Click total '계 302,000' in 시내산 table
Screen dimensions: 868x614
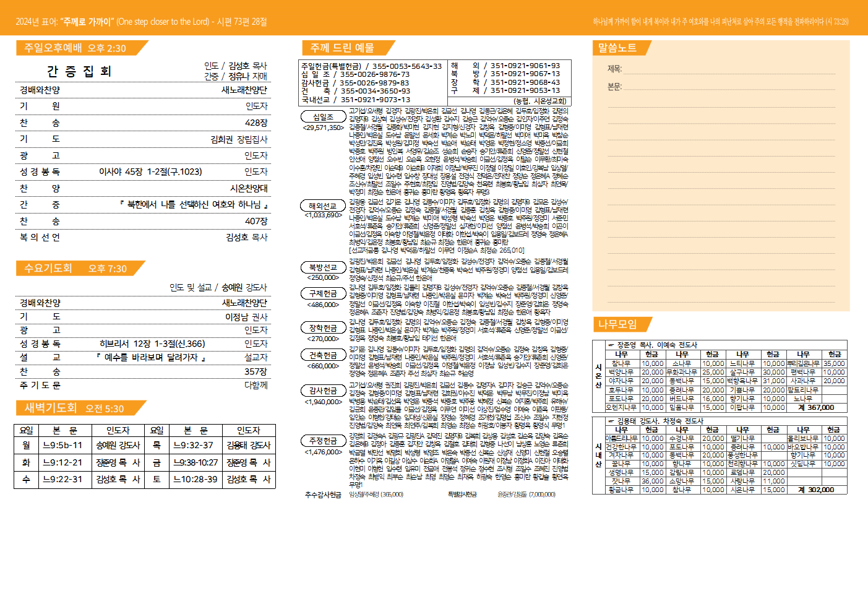pos(816,490)
